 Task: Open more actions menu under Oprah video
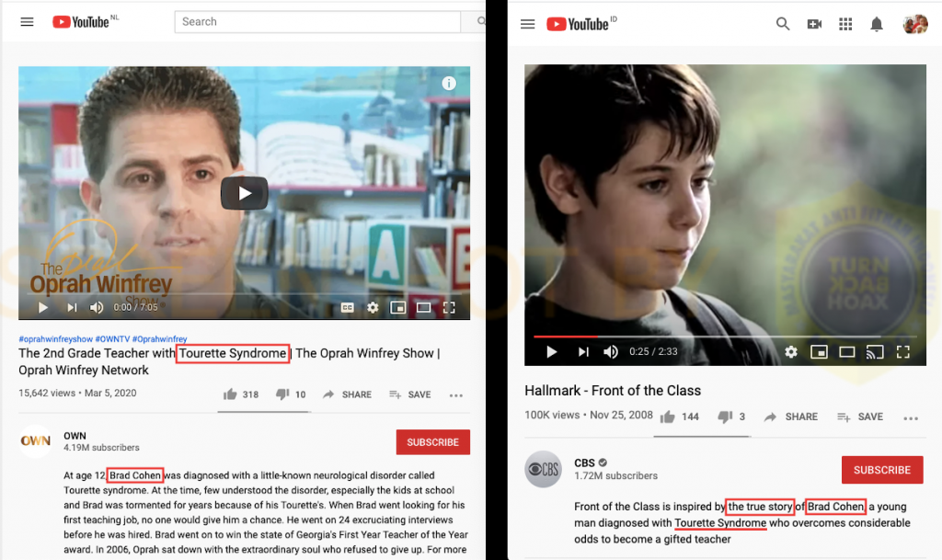[x=456, y=394]
